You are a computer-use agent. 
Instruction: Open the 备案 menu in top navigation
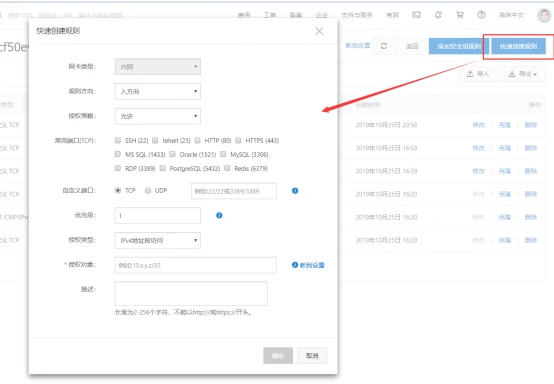[x=296, y=15]
